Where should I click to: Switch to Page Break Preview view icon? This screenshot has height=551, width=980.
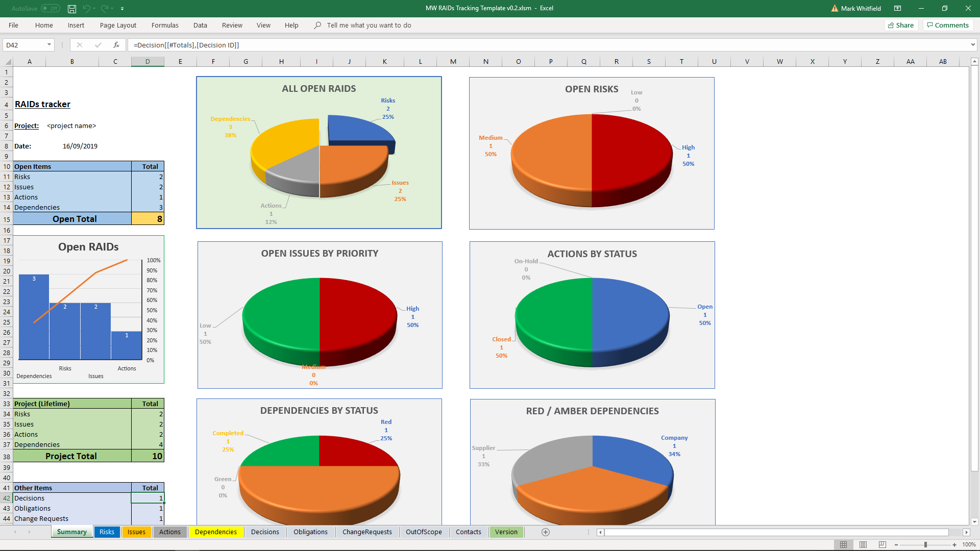[x=883, y=544]
